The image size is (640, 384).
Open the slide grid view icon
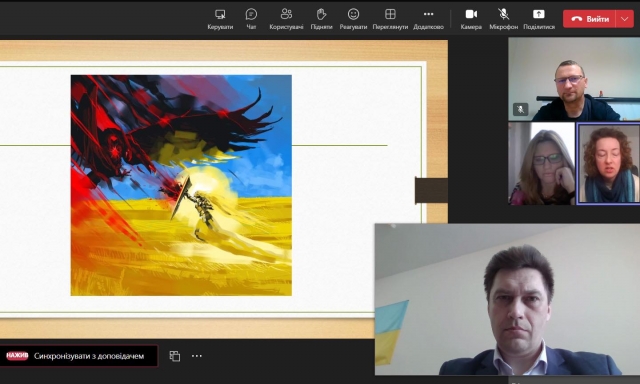pyautogui.click(x=175, y=356)
